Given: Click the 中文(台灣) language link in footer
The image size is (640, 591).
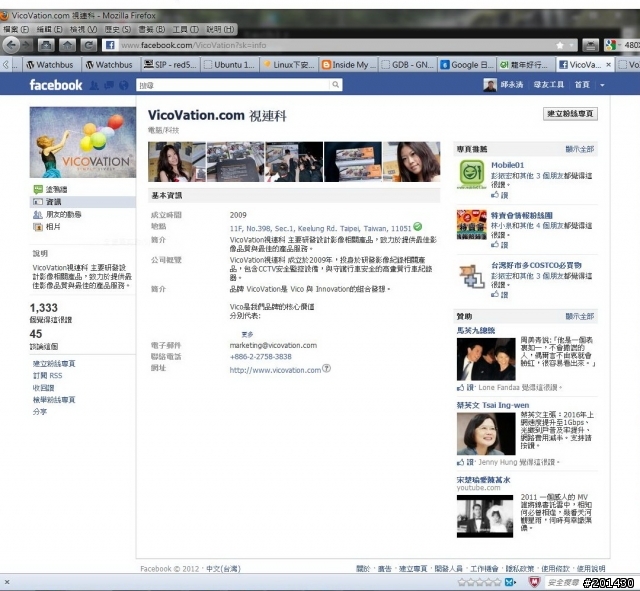Looking at the screenshot, I should [x=223, y=569].
